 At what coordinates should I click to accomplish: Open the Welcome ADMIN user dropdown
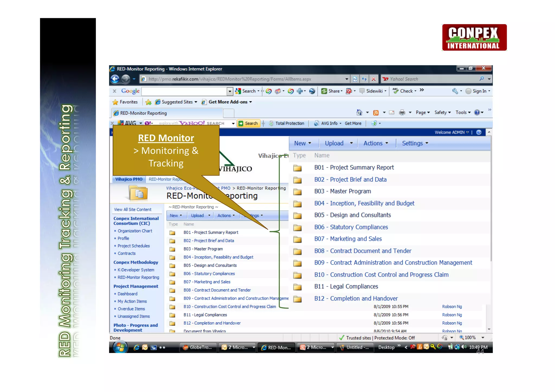click(452, 132)
